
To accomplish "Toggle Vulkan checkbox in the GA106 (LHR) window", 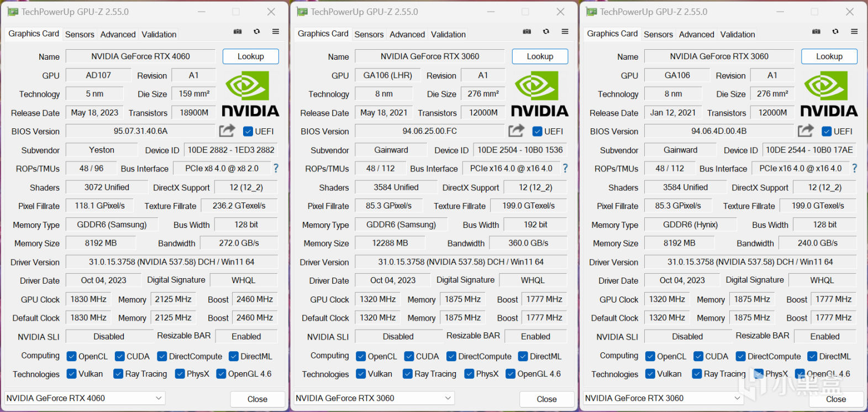I will coord(361,374).
